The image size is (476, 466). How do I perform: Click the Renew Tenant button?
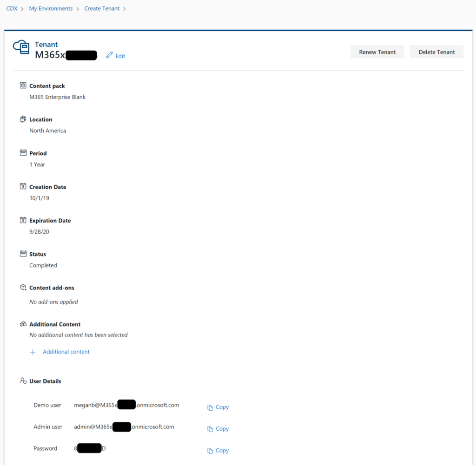click(x=377, y=52)
